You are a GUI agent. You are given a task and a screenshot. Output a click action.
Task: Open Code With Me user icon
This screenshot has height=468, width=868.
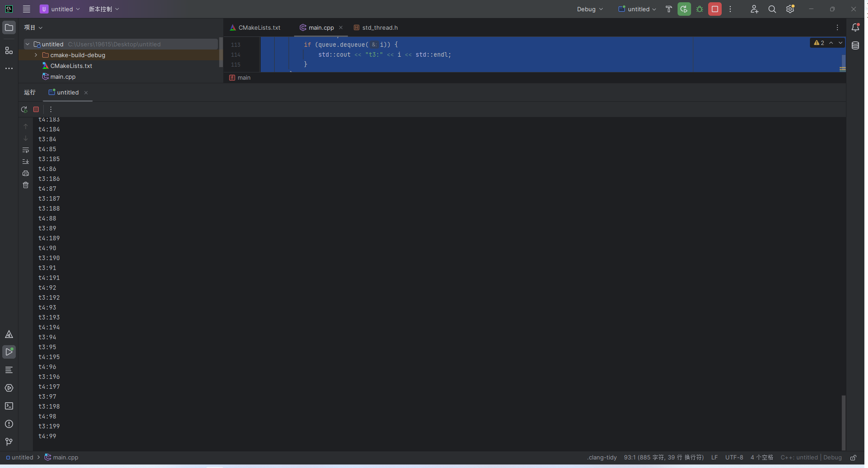(755, 9)
